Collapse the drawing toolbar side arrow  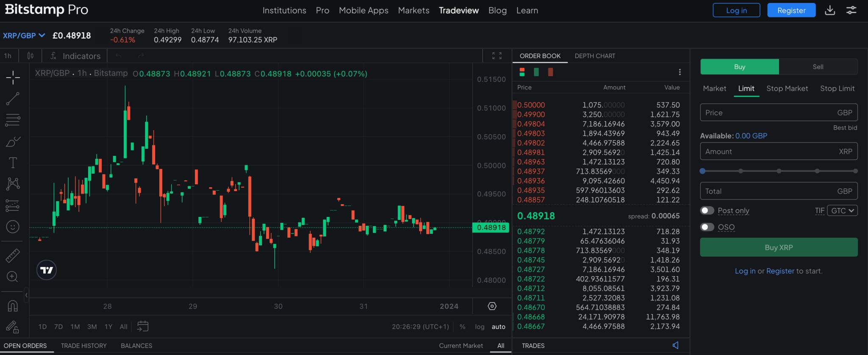coord(26,295)
